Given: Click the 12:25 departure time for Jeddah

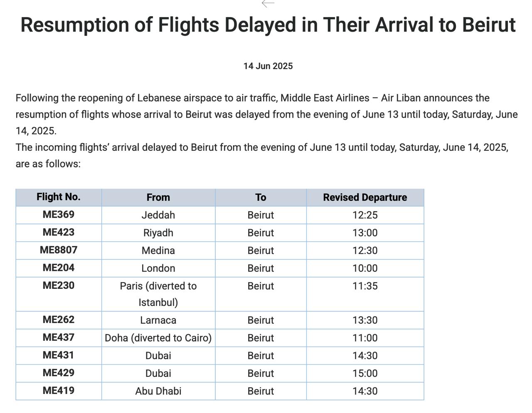Looking at the screenshot, I should point(365,215).
